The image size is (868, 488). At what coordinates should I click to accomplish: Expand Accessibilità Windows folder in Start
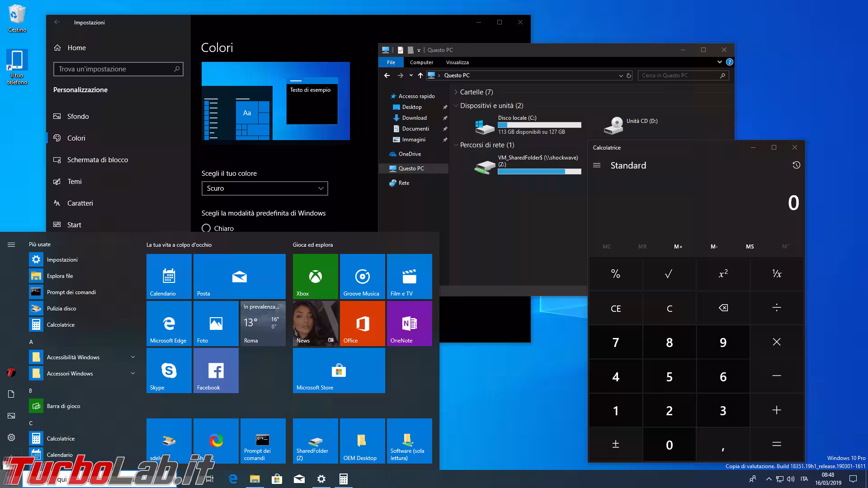pyautogui.click(x=133, y=357)
